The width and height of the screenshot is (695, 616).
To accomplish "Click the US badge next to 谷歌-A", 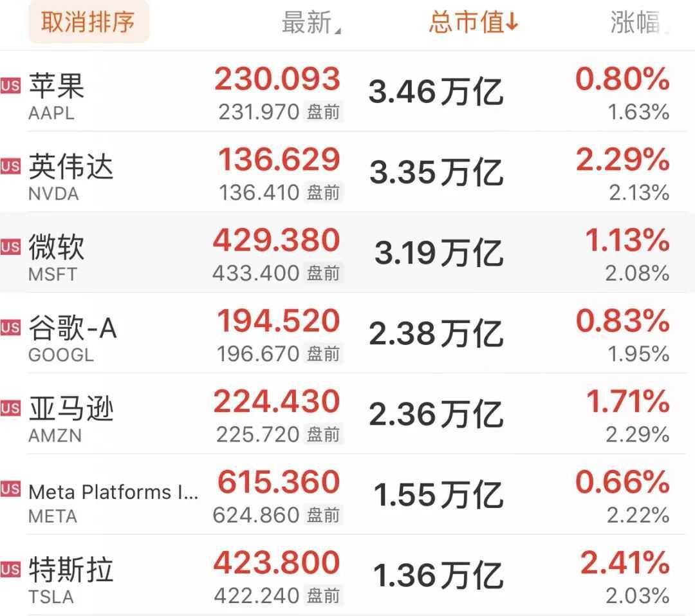I will (10, 328).
